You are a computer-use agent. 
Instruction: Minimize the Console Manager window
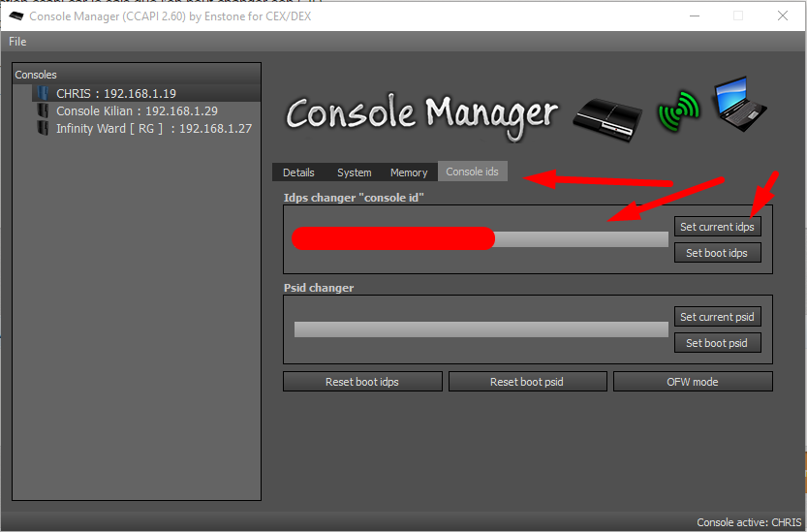(x=695, y=16)
